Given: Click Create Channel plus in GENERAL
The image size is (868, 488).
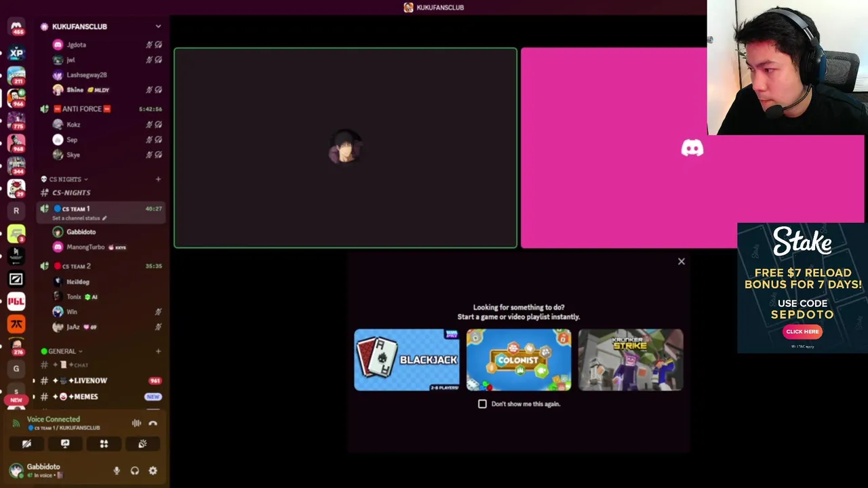Looking at the screenshot, I should tap(158, 351).
